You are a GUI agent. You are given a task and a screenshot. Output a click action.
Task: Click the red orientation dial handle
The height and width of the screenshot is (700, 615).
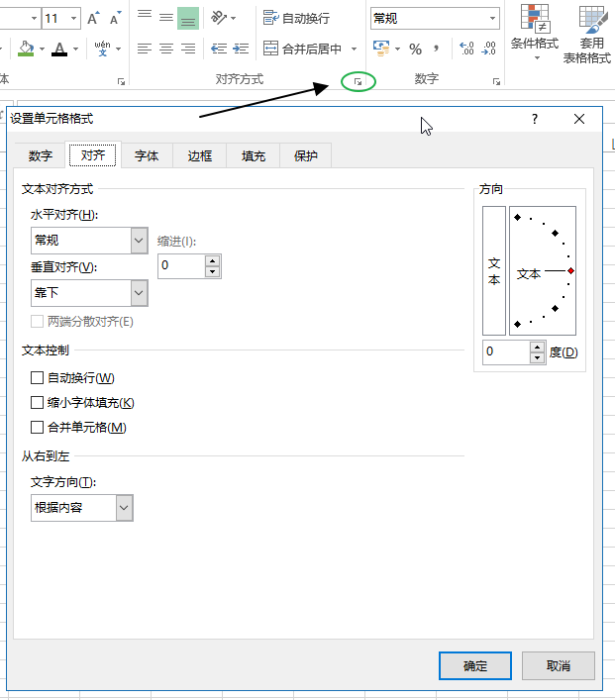(x=571, y=270)
